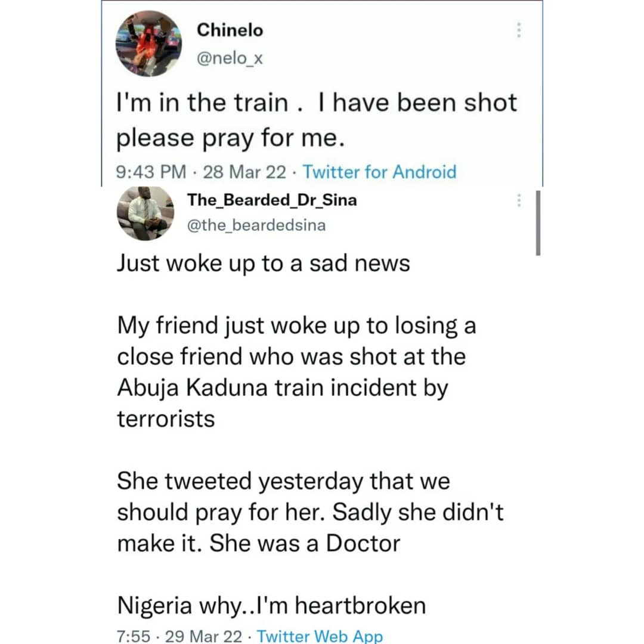
Task: Open Chinelo's profile via her display name
Action: coord(230,29)
